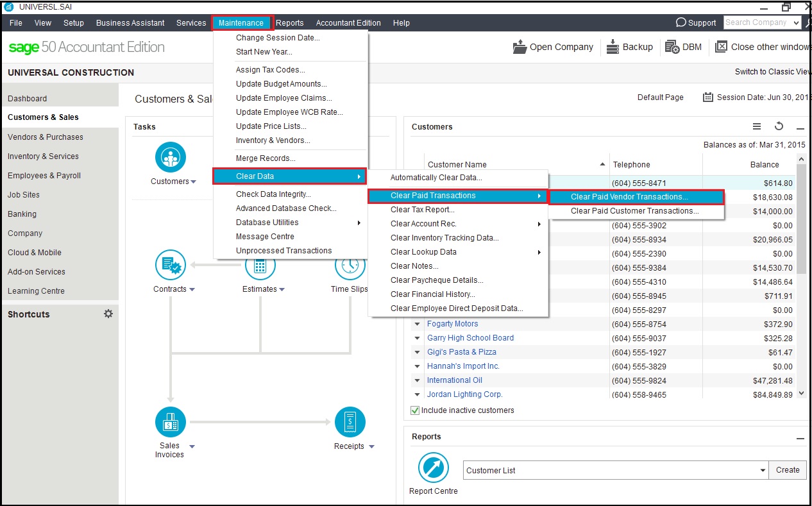Click the Open Company folder icon
The image size is (812, 506).
point(519,47)
